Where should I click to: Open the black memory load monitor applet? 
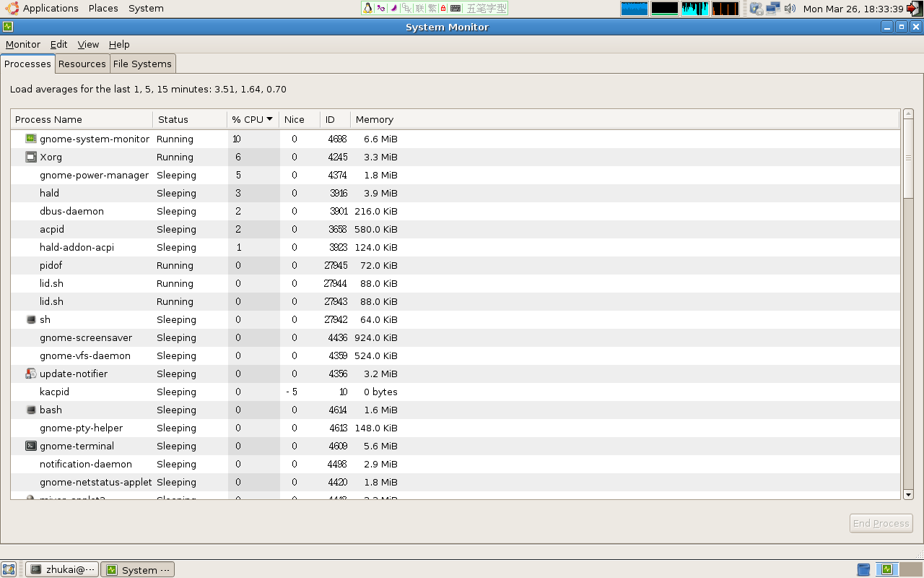(665, 9)
